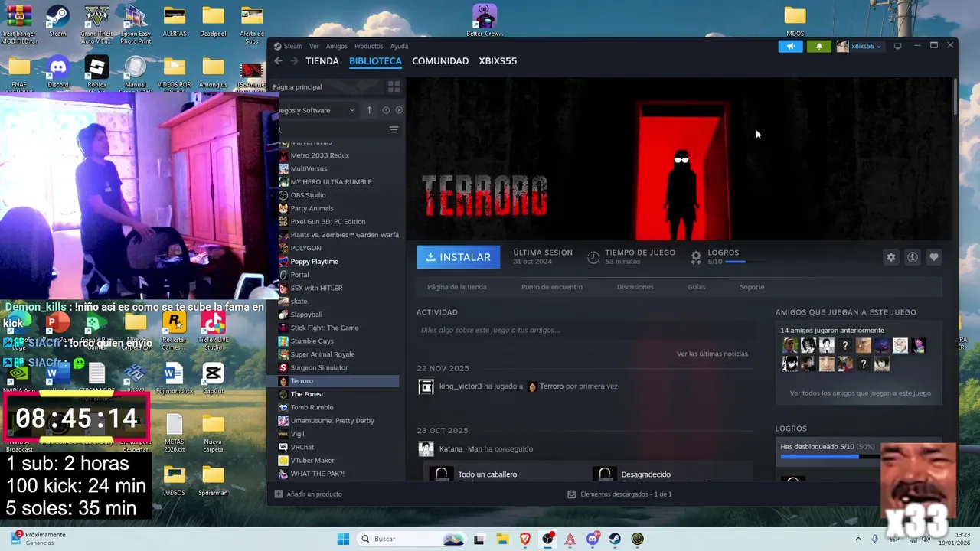Switch to Big Picture mode monitor icon
The width and height of the screenshot is (980, 551).
coord(898,46)
